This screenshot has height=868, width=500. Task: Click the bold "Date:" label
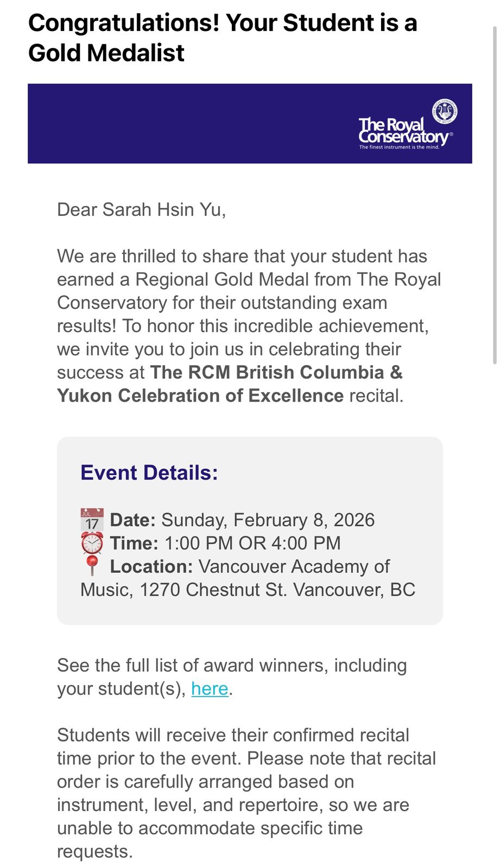133,520
